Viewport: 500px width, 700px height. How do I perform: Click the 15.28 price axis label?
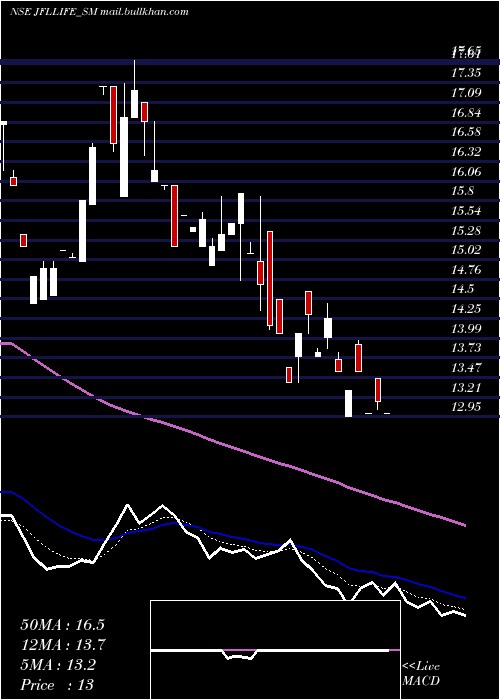click(x=466, y=230)
